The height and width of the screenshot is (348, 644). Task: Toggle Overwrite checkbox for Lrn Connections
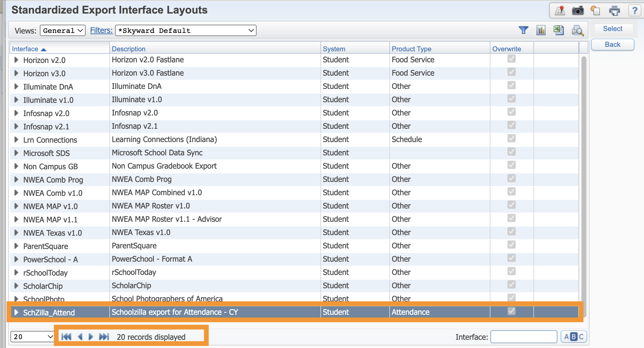[512, 139]
